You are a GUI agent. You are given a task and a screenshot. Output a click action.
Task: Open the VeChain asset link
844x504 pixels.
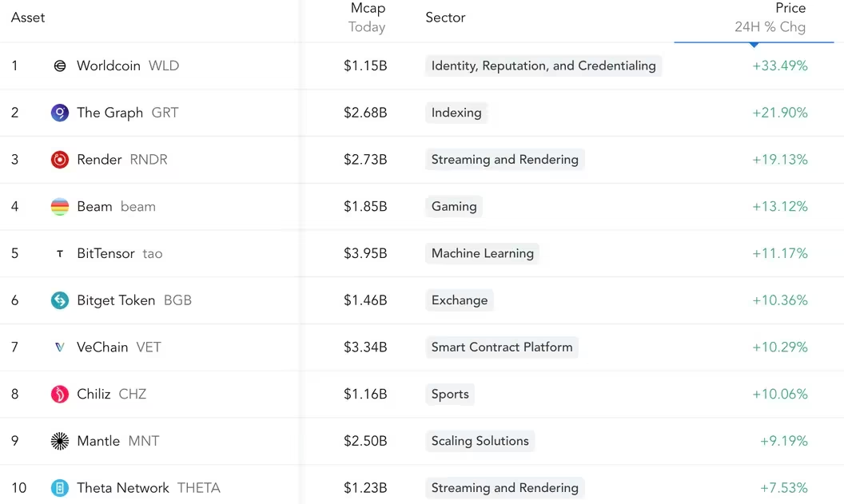(102, 347)
